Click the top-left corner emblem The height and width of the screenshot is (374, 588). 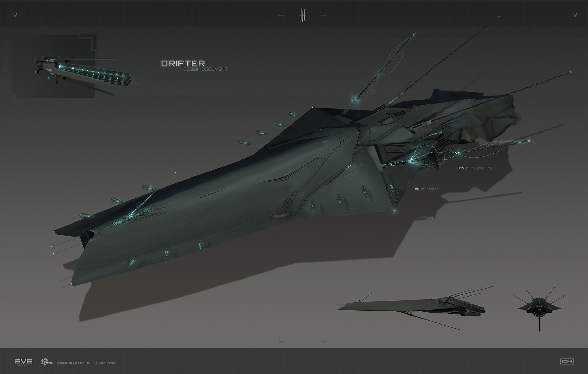pos(14,15)
